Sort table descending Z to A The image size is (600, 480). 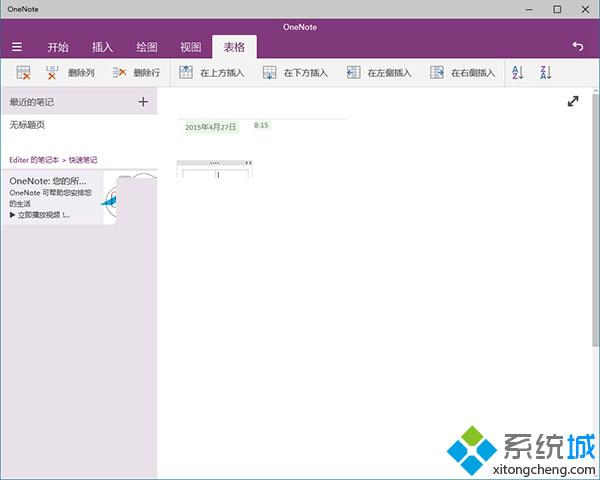click(x=546, y=72)
